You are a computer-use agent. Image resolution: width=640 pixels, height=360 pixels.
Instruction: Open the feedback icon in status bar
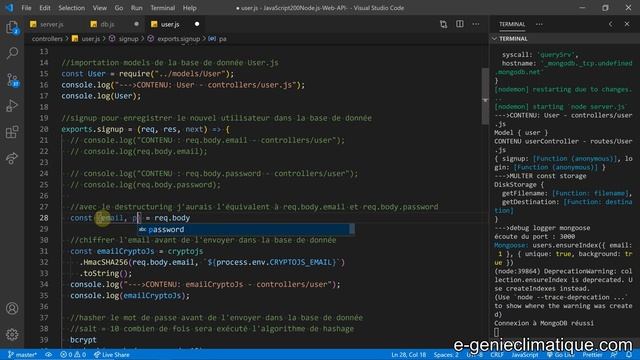pyautogui.click(x=614, y=355)
